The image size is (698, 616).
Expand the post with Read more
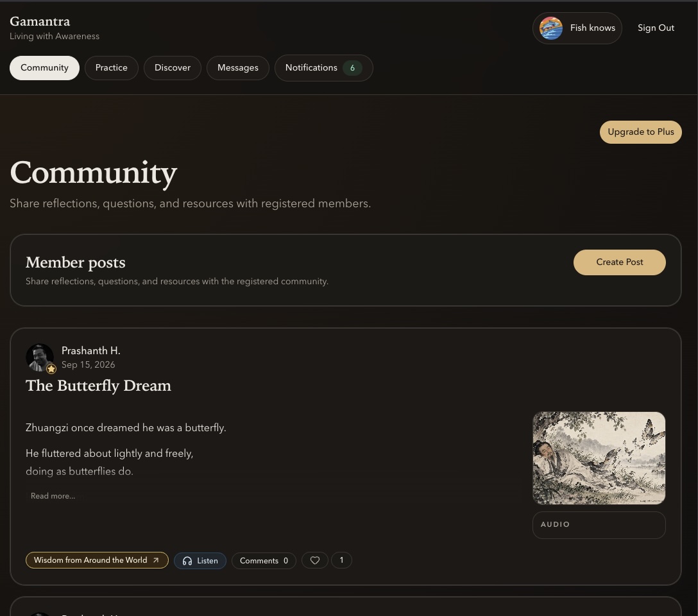pyautogui.click(x=53, y=496)
